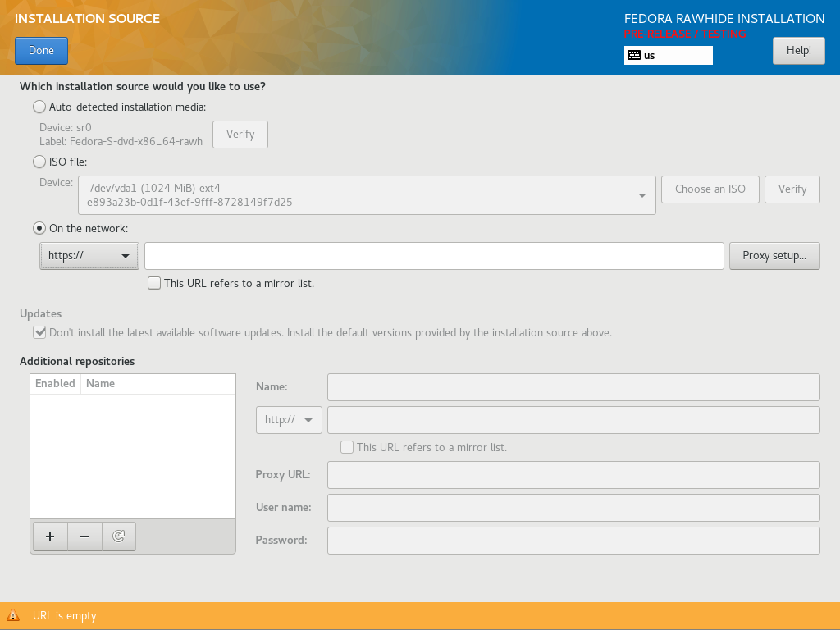Click the PRE-RELEASE / TESTING label
This screenshot has height=630, width=840.
click(x=685, y=34)
